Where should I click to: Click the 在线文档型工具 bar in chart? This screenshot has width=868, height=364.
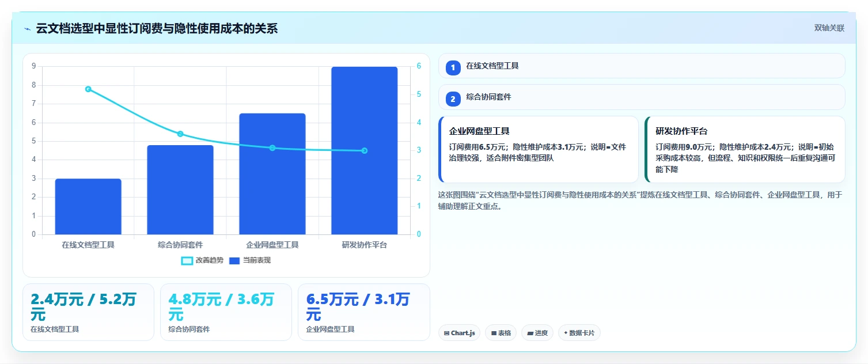tap(88, 206)
